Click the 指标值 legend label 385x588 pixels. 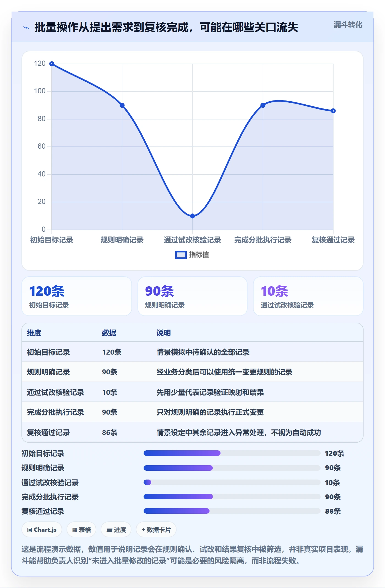(x=199, y=255)
